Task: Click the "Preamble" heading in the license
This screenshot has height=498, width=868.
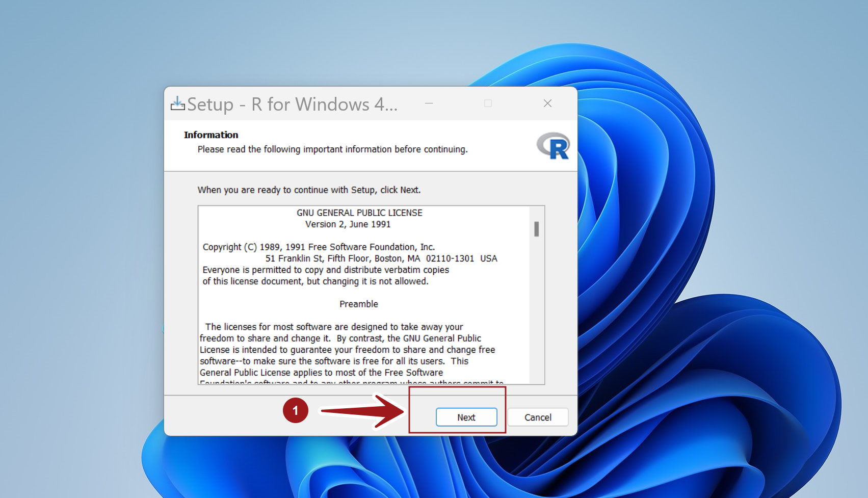Action: coord(359,304)
